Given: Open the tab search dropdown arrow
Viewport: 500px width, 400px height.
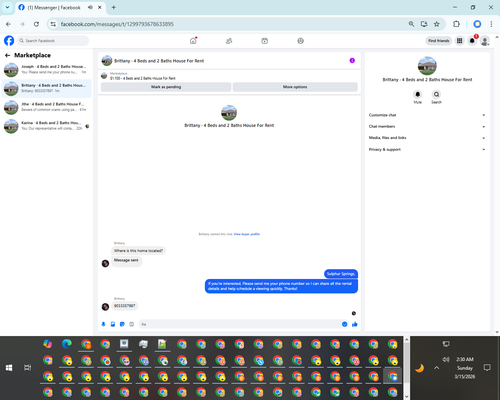Looking at the screenshot, I should (x=7, y=7).
